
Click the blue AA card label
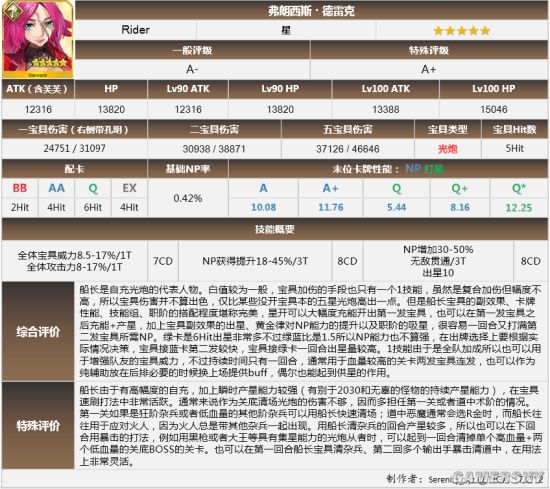click(x=56, y=188)
